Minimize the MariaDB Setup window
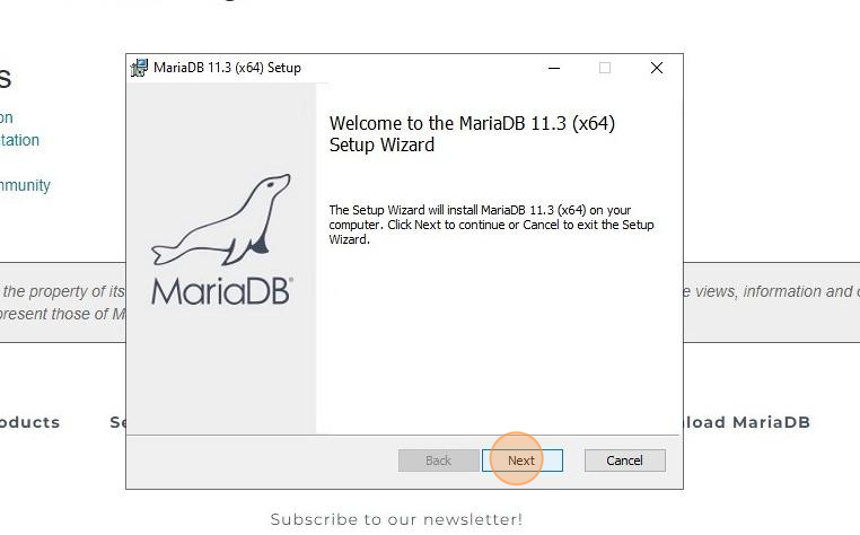860x535 pixels. point(554,68)
